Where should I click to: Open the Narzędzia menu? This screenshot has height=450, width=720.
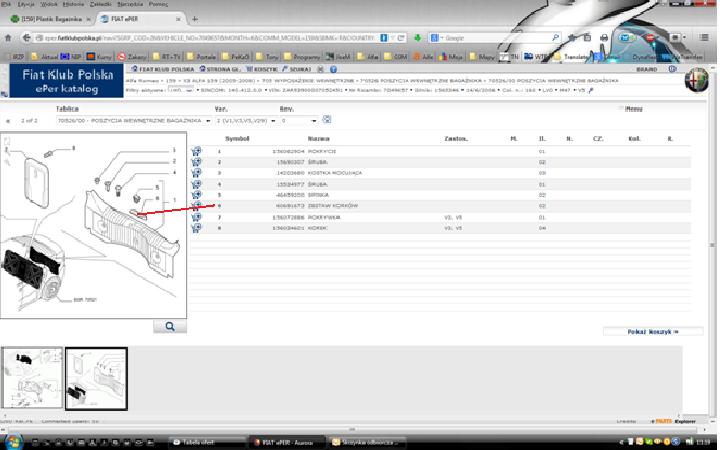130,4
